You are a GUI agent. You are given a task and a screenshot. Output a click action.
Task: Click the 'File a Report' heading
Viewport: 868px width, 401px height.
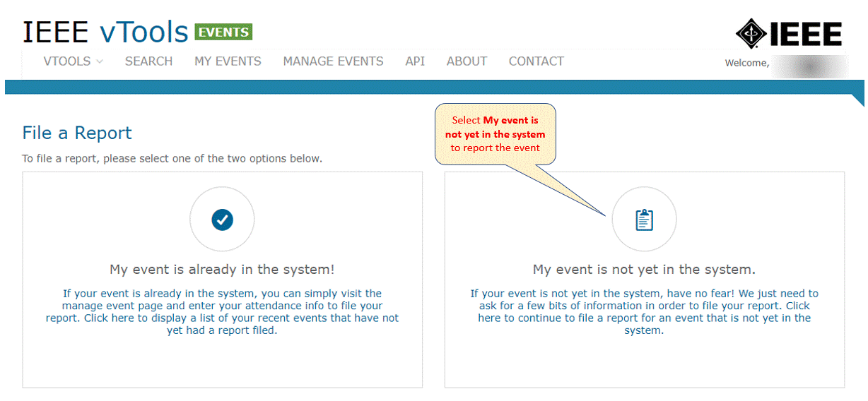point(77,133)
